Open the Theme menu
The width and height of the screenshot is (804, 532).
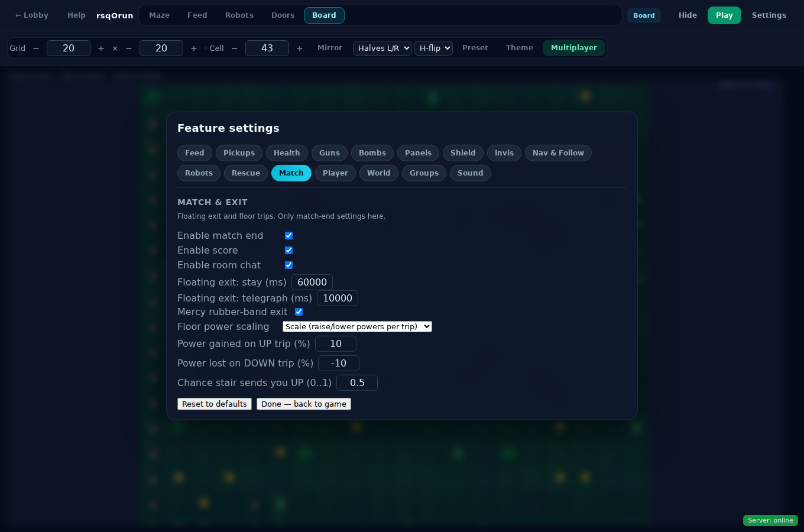(520, 48)
